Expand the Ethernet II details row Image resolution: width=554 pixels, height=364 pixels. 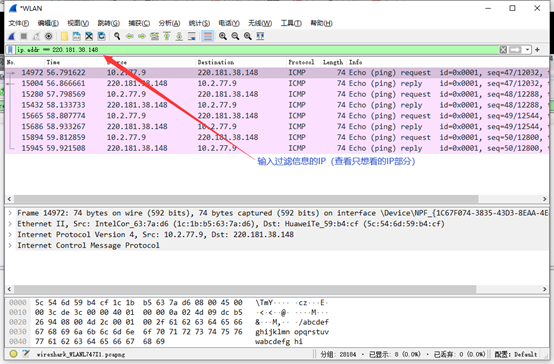click(x=10, y=224)
